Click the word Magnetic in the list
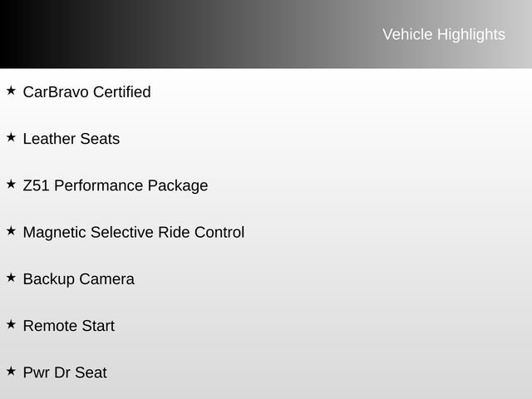 [x=55, y=232]
